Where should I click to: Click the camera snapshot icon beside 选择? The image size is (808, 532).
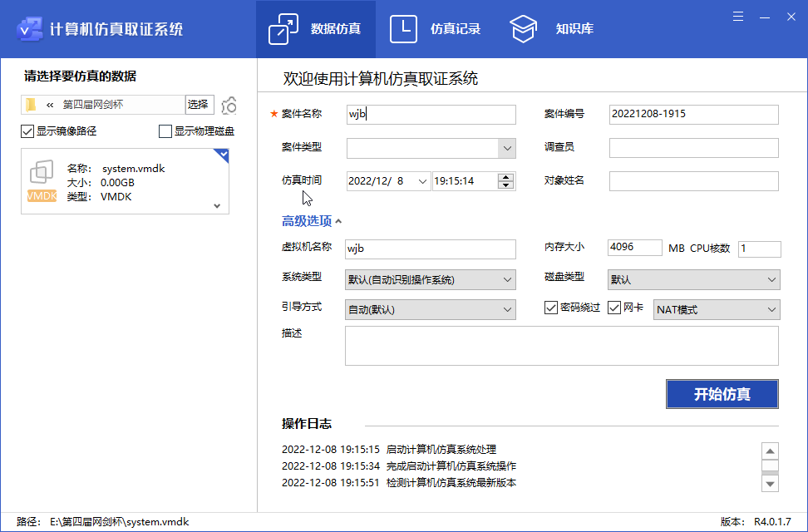[x=229, y=106]
